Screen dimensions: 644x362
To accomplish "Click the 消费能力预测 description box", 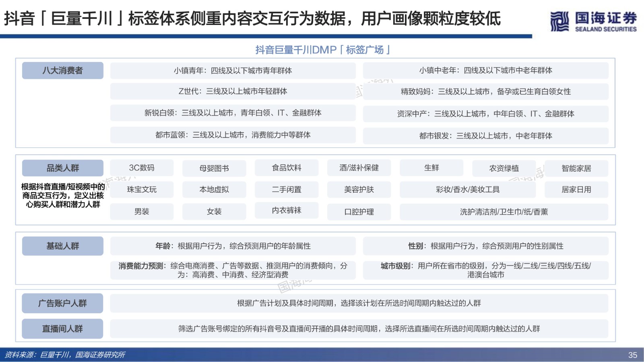I will click(x=233, y=270).
